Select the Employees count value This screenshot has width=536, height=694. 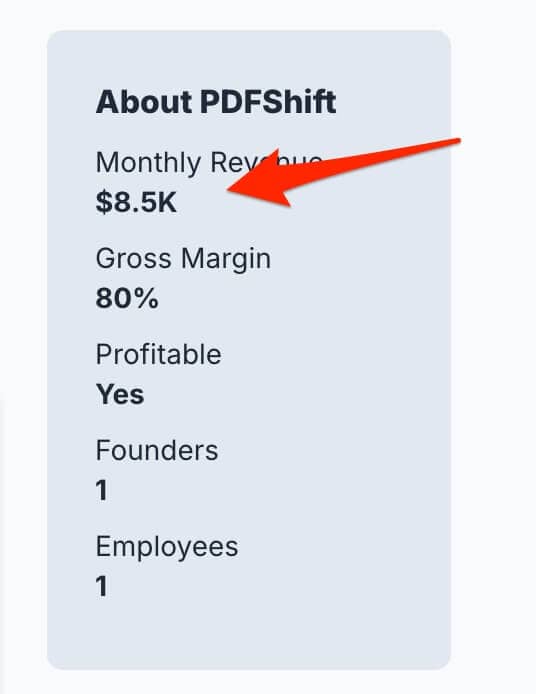pos(101,586)
